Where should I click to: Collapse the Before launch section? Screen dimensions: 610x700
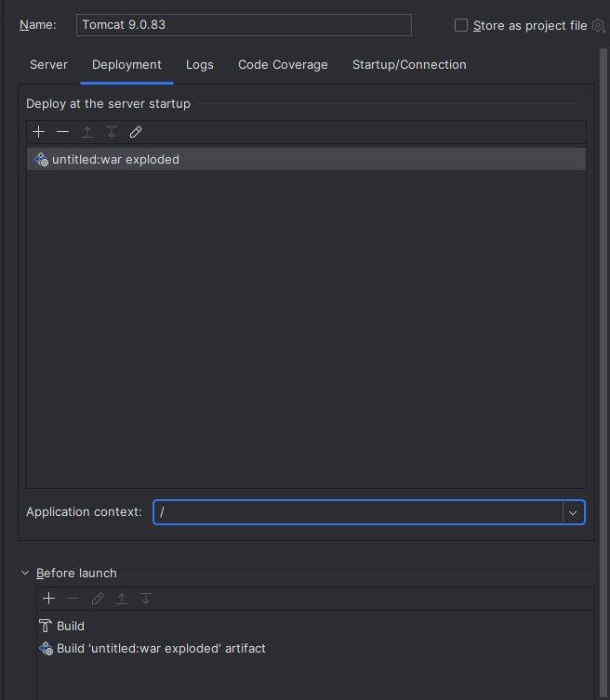[25, 573]
